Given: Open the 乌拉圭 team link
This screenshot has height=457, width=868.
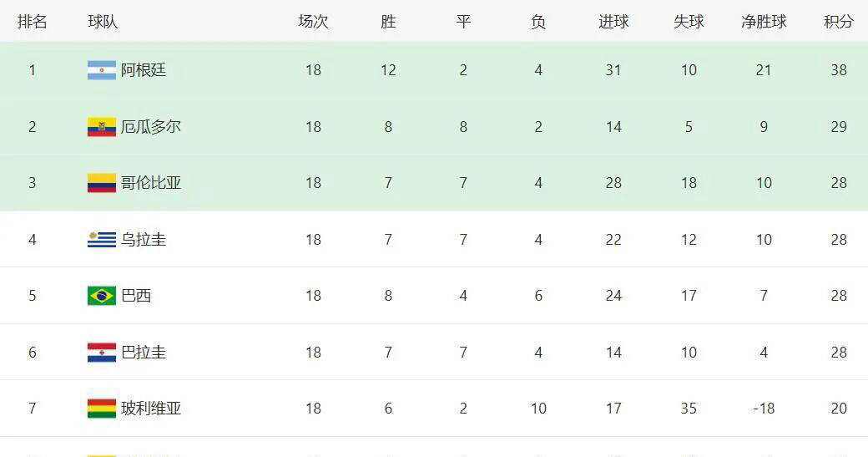Looking at the screenshot, I should coord(144,240).
